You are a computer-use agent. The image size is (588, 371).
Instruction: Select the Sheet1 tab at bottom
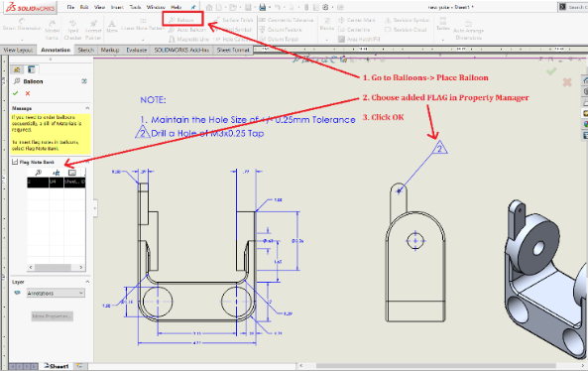57,366
